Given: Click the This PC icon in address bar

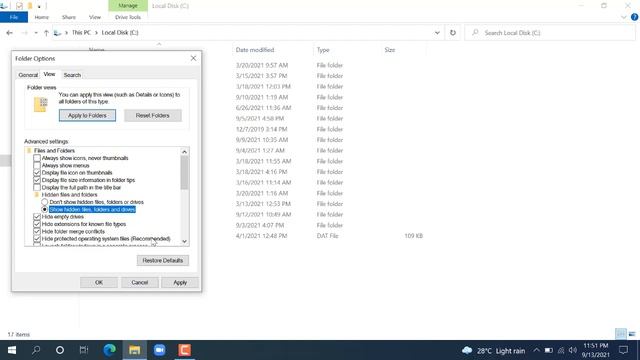Looking at the screenshot, I should pos(58,33).
